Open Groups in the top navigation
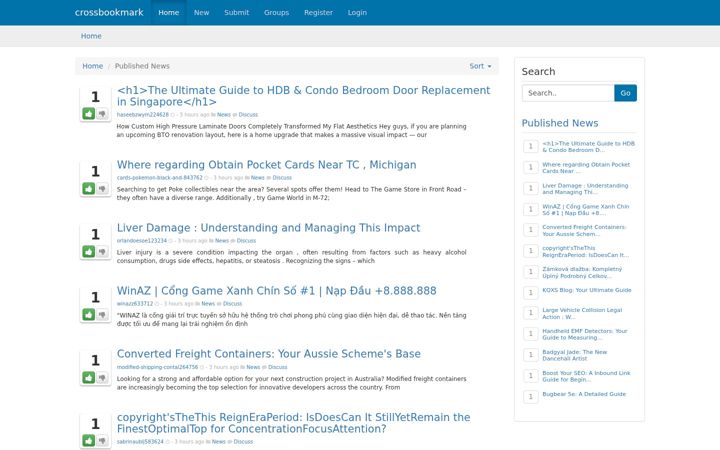 (276, 12)
